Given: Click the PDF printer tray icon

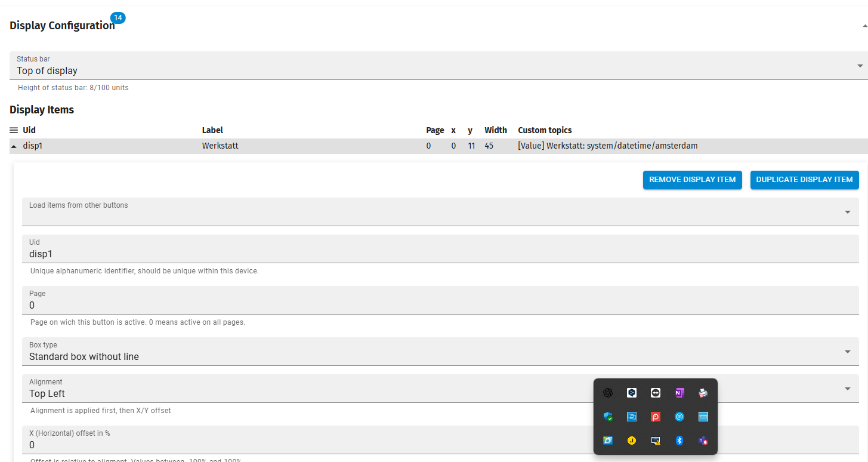Looking at the screenshot, I should (703, 393).
